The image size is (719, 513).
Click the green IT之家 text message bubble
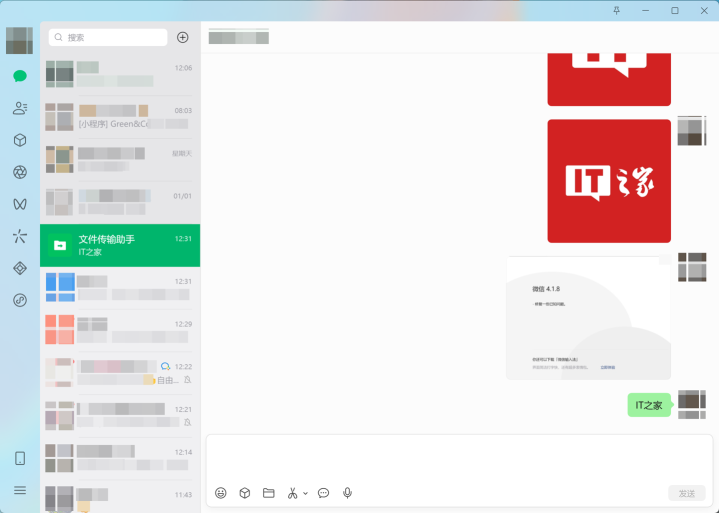pyautogui.click(x=649, y=405)
